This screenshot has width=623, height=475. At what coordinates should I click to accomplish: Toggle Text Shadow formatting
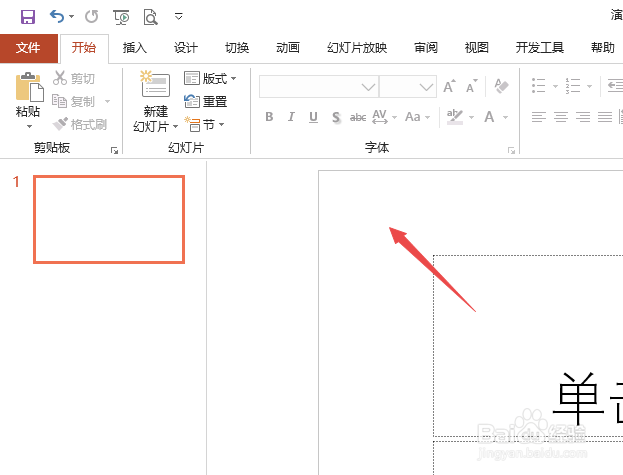(x=336, y=117)
